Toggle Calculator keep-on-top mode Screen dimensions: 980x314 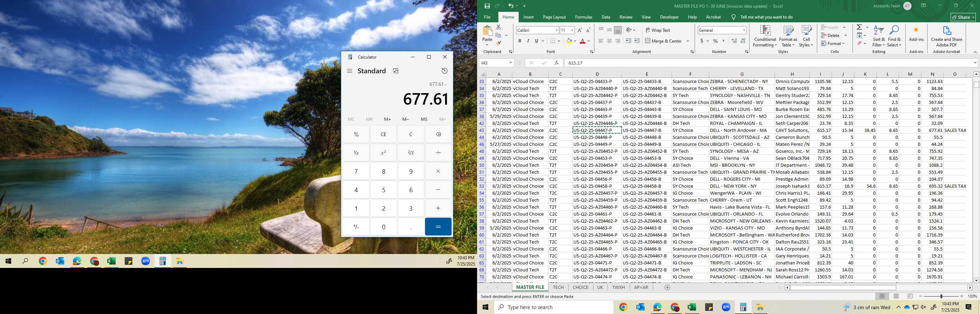point(396,71)
